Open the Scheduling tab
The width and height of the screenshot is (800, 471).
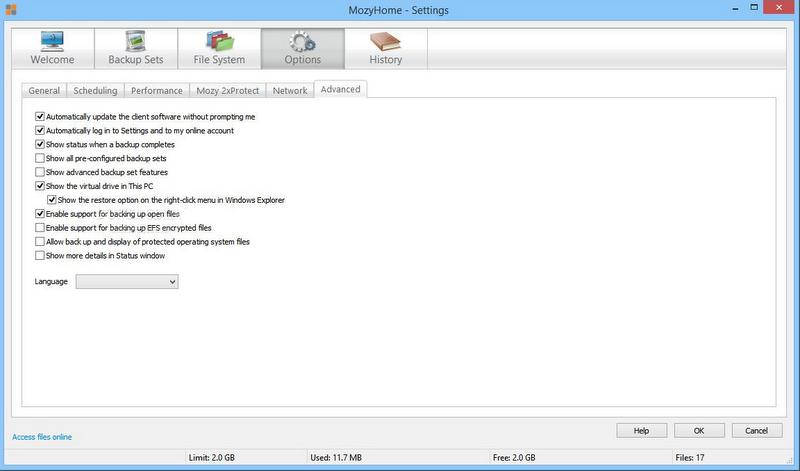point(95,90)
